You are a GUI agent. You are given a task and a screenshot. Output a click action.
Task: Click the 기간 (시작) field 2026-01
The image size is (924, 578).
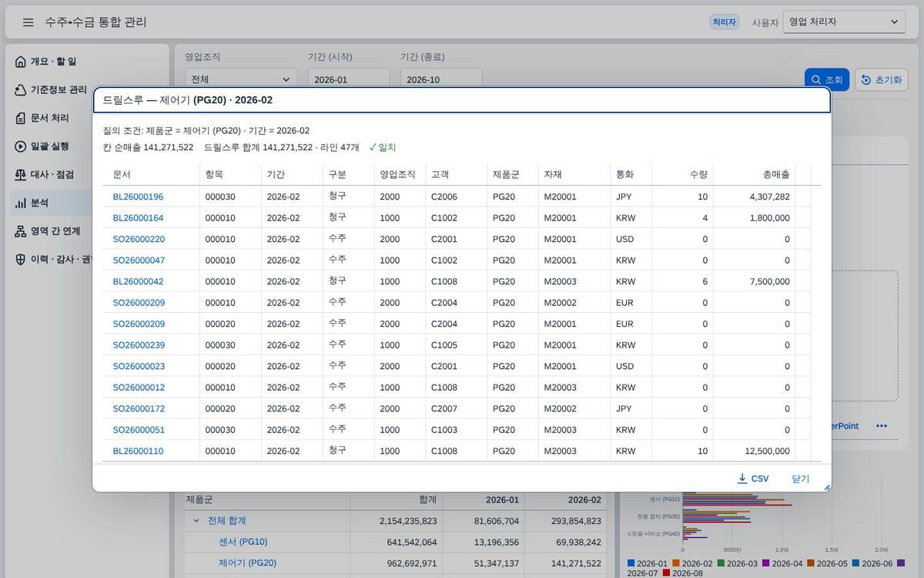349,79
